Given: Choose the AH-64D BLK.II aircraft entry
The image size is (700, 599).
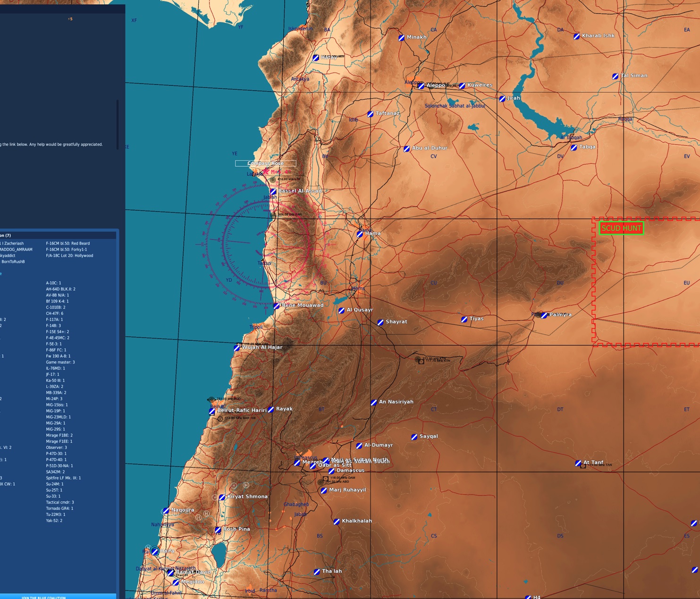Looking at the screenshot, I should (x=60, y=289).
